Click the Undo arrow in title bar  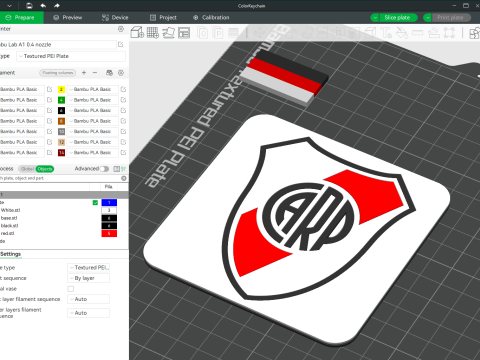pyautogui.click(x=43, y=6)
